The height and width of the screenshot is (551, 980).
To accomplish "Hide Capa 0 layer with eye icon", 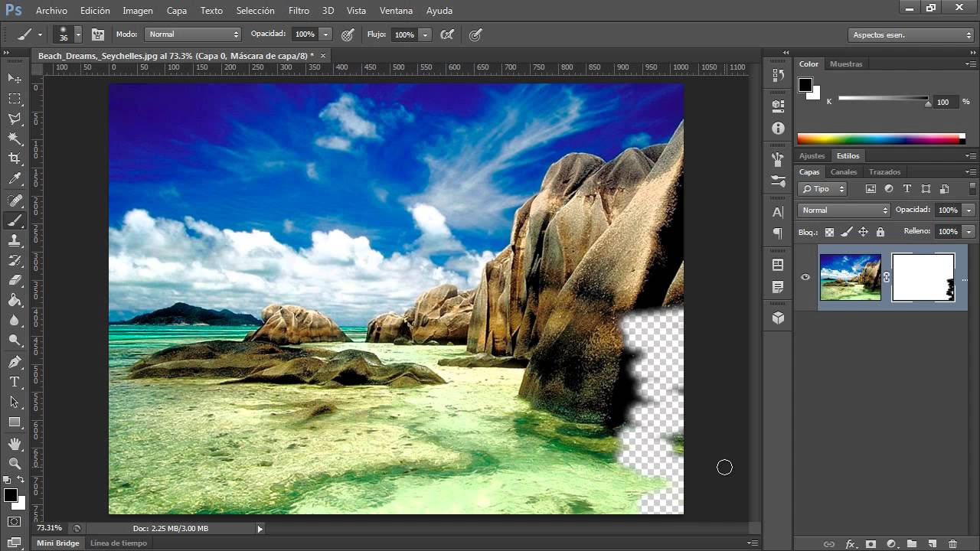I will point(805,277).
